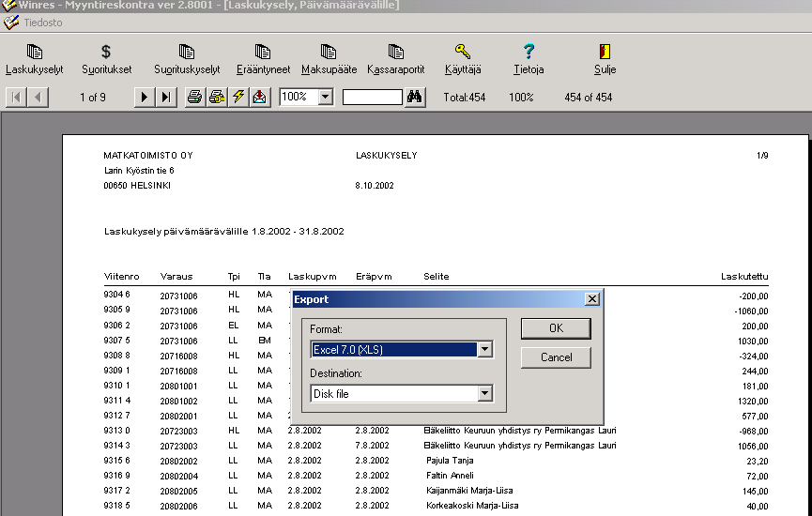Click the Laskupvm column header
This screenshot has width=812, height=516.
tap(313, 277)
